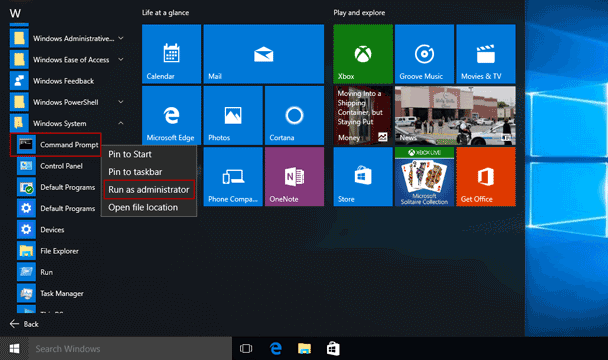Go Back to the main Start menu
Image resolution: width=608 pixels, height=360 pixels.
pos(24,324)
